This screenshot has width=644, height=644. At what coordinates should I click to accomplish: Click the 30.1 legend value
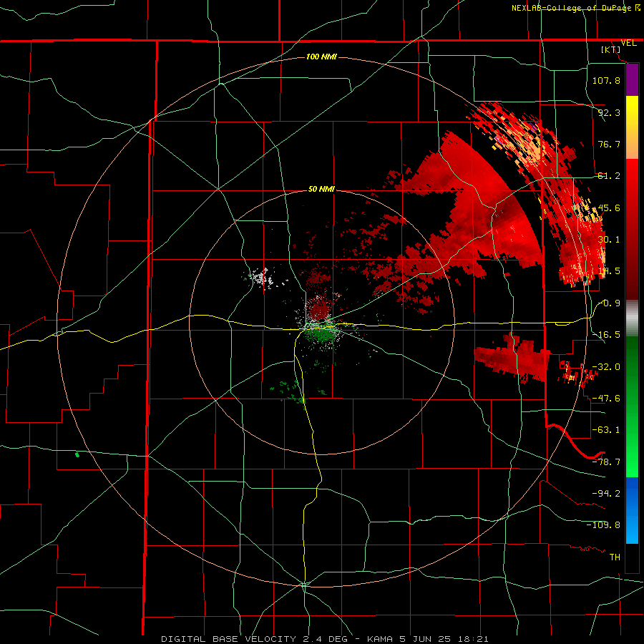pyautogui.click(x=609, y=240)
